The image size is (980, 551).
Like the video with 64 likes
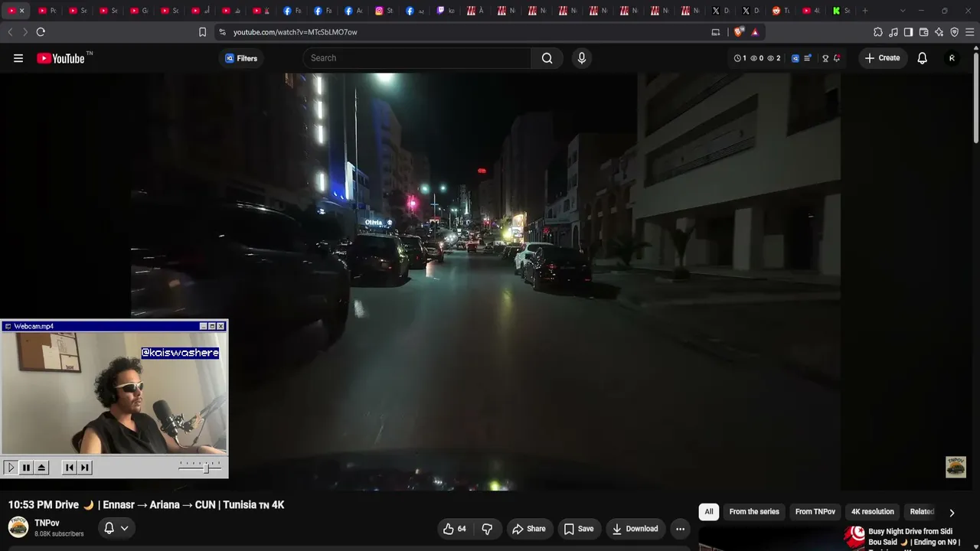tap(454, 529)
